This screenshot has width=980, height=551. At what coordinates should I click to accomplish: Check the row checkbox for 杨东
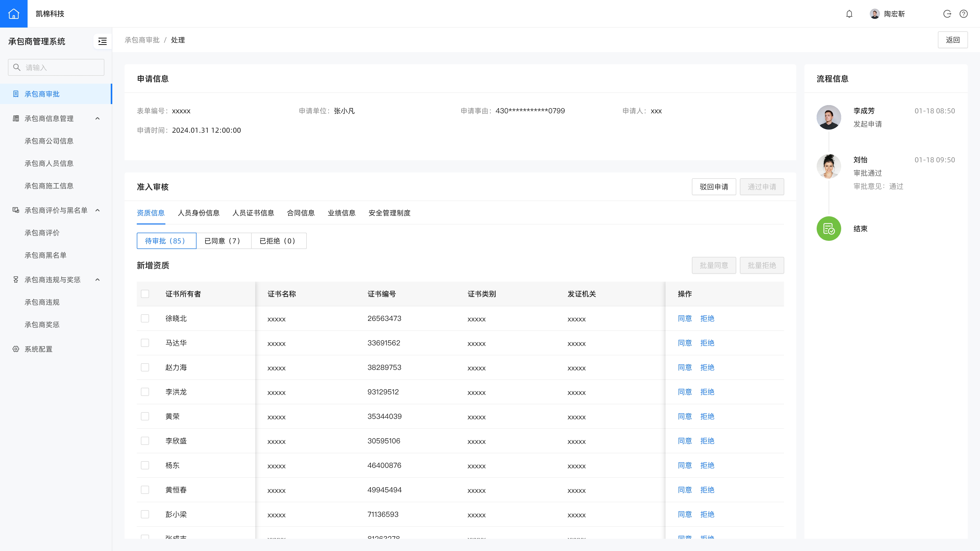(145, 466)
